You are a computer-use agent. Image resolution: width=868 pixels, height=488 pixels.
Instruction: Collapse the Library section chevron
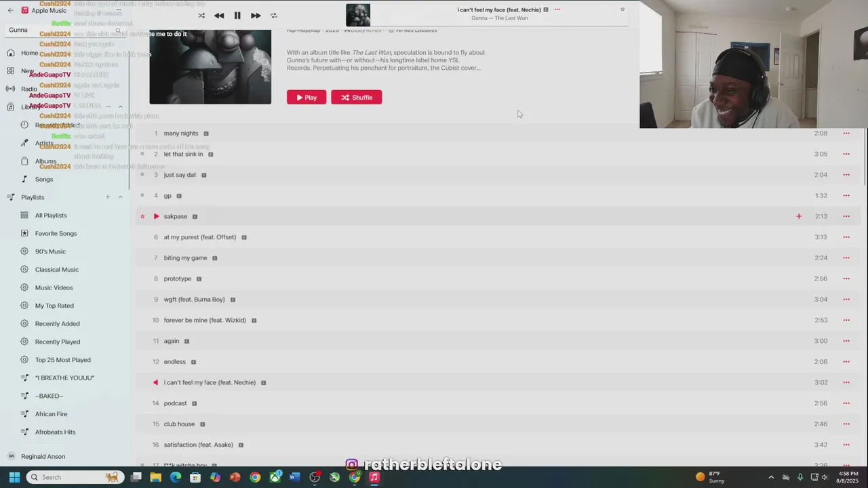121,106
